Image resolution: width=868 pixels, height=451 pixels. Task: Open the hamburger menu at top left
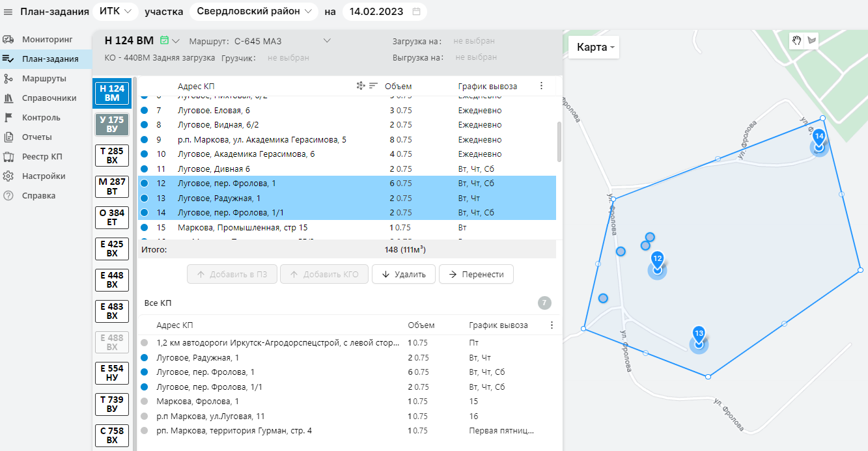coord(8,12)
